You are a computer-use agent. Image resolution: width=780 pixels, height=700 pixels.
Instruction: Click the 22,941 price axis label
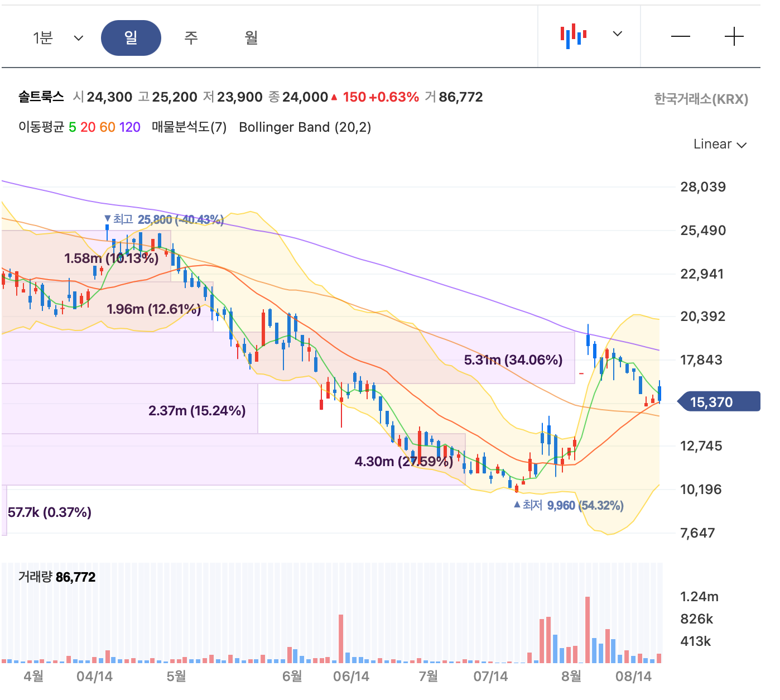point(703,274)
